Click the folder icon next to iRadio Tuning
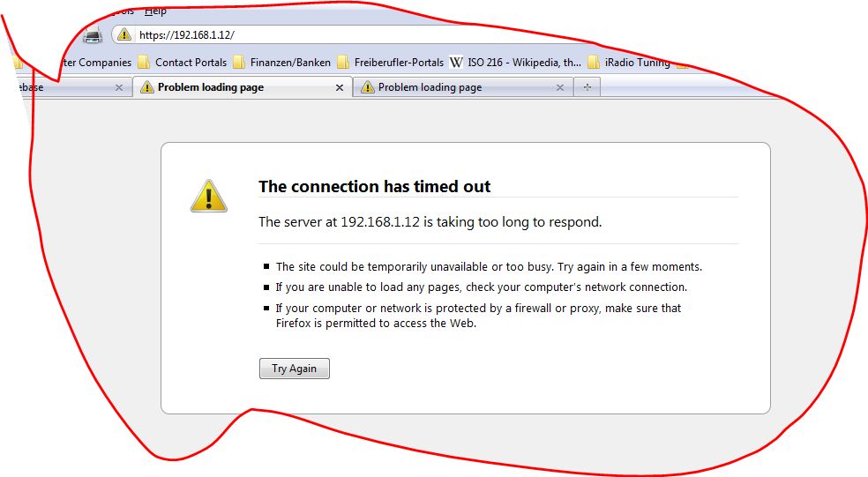868x477 pixels. pyautogui.click(x=594, y=63)
